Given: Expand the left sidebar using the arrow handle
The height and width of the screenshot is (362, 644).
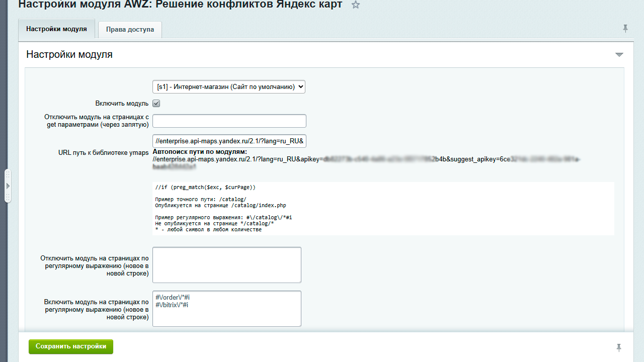Looking at the screenshot, I should pyautogui.click(x=8, y=185).
